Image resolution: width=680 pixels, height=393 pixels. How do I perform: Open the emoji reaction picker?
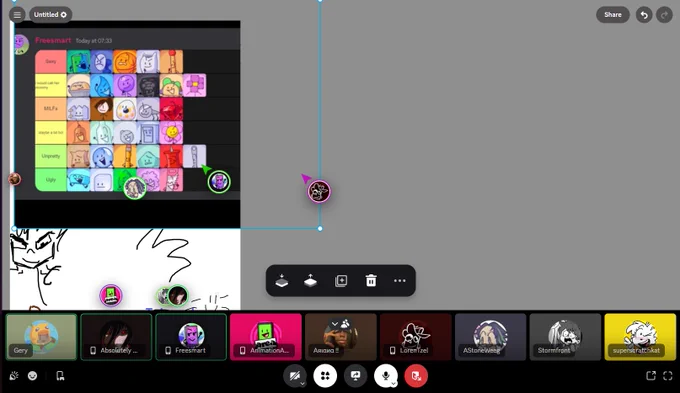[33, 376]
